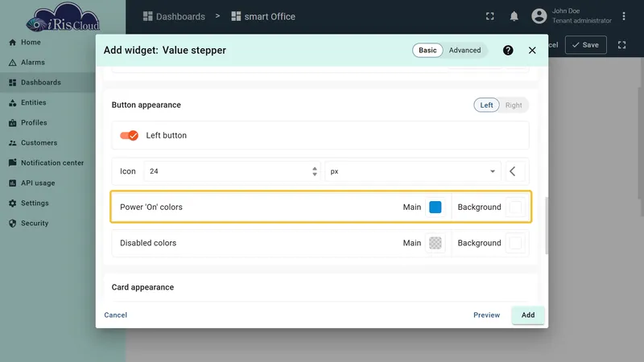
Task: Select Right button appearance tab
Action: click(514, 105)
